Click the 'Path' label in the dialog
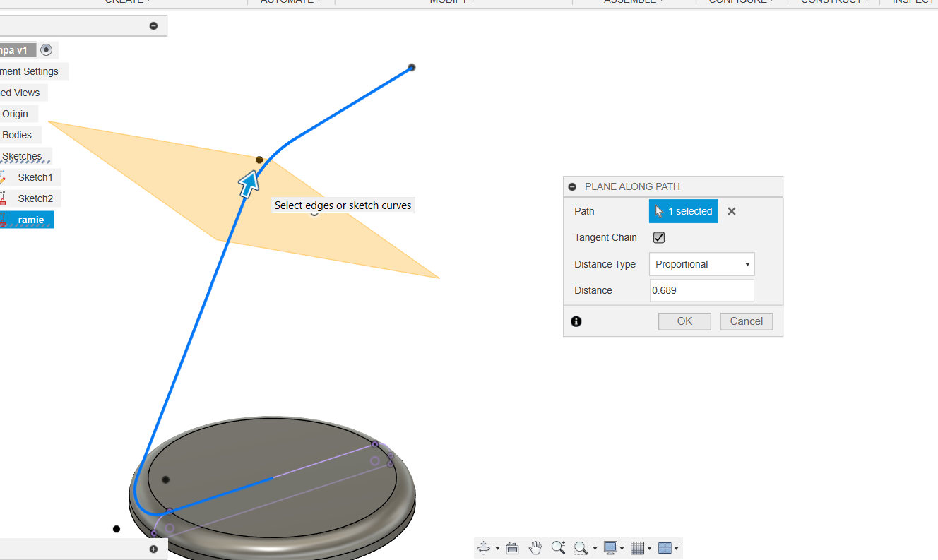The height and width of the screenshot is (560, 938). pyautogui.click(x=584, y=211)
